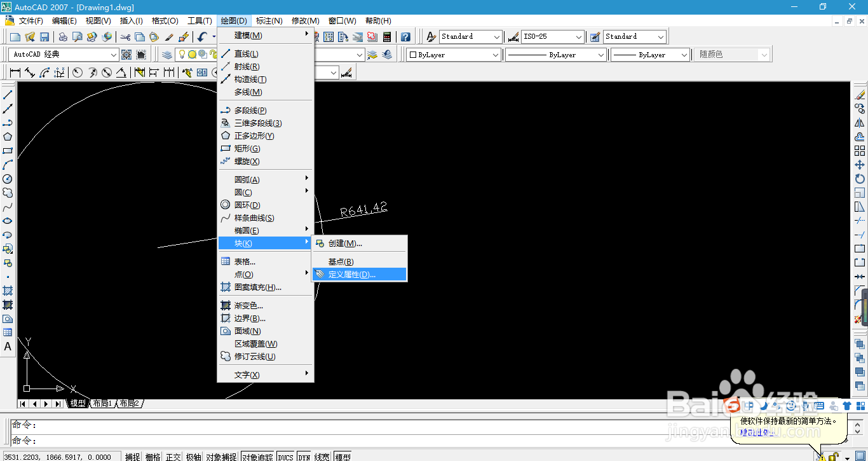Click the Match Properties brush icon
This screenshot has height=461, width=868.
point(170,37)
